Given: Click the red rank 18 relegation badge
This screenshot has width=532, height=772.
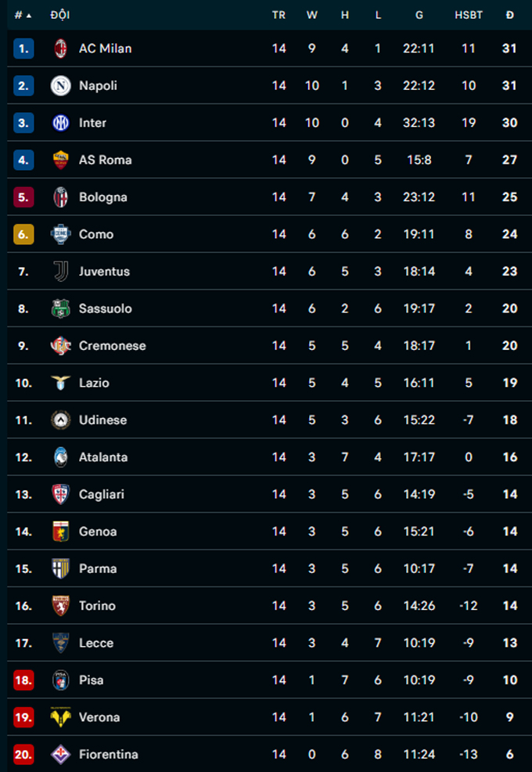Looking at the screenshot, I should pos(23,680).
